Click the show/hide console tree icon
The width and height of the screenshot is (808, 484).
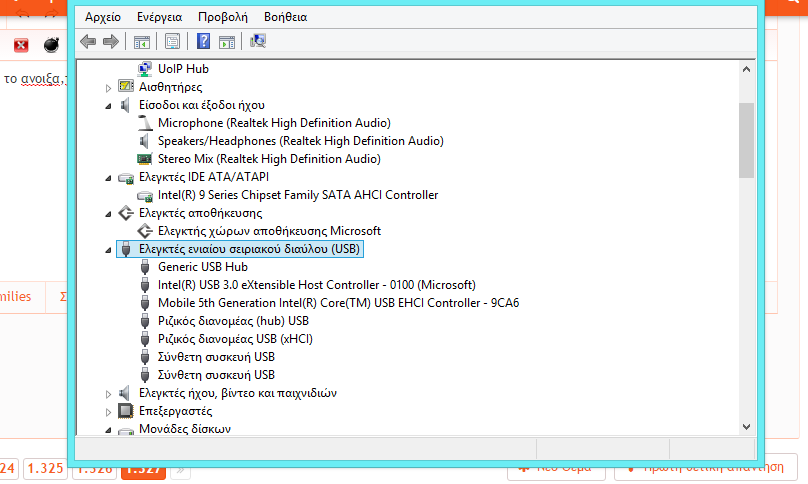[x=141, y=42]
